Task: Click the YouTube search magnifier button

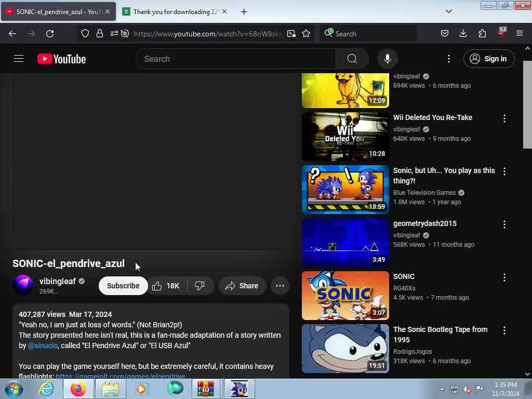Action: (352, 59)
